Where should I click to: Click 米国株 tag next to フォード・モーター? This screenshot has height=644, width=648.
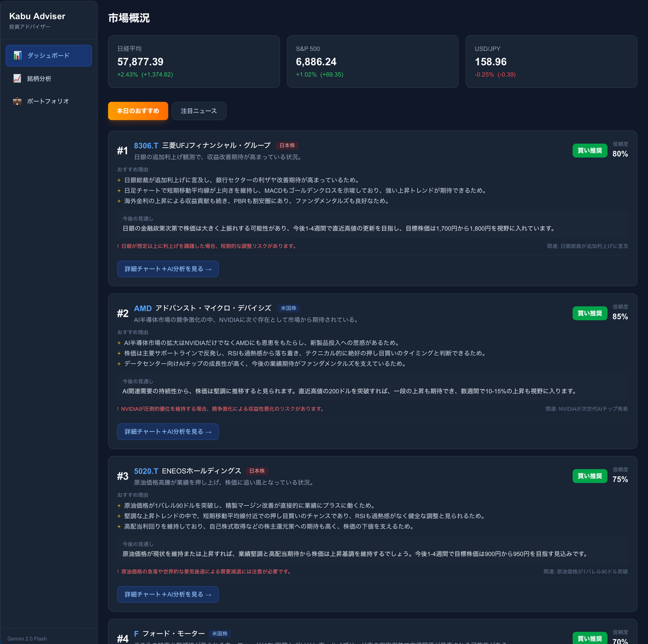[220, 634]
